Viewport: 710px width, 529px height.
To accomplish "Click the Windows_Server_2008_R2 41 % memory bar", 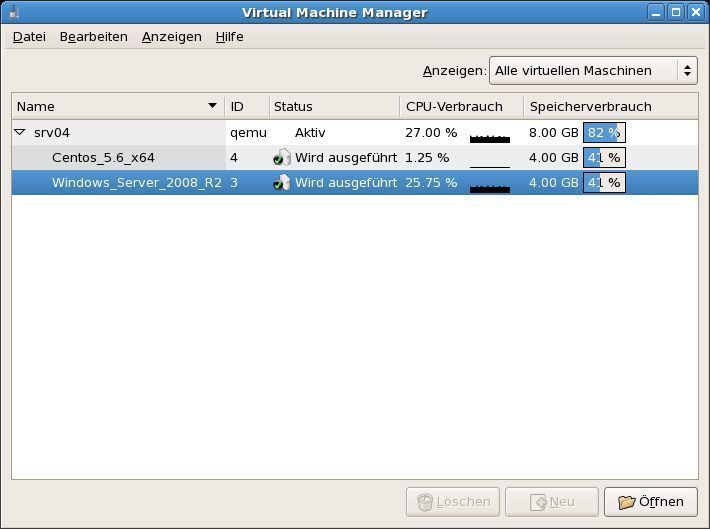I will click(604, 183).
